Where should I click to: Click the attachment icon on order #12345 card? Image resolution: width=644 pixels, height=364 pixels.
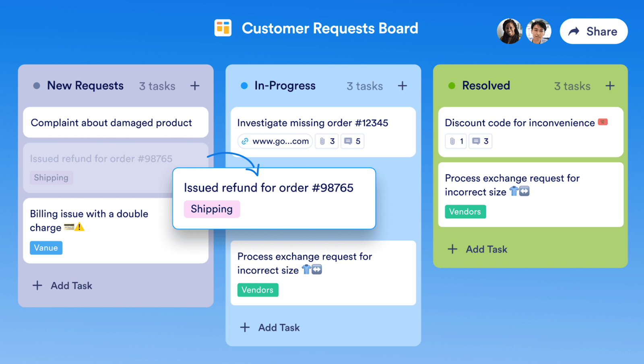coord(322,141)
